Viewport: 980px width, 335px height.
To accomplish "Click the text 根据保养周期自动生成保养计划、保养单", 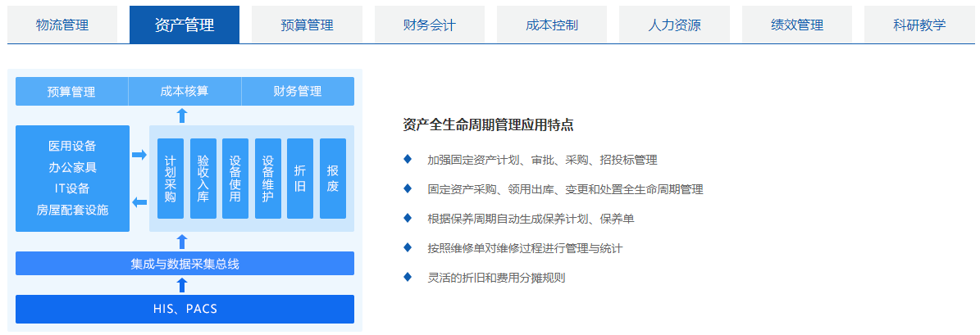I will 531,219.
